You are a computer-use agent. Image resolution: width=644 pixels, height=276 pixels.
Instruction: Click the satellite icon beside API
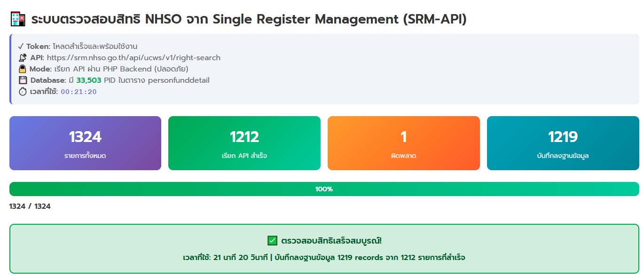click(23, 58)
